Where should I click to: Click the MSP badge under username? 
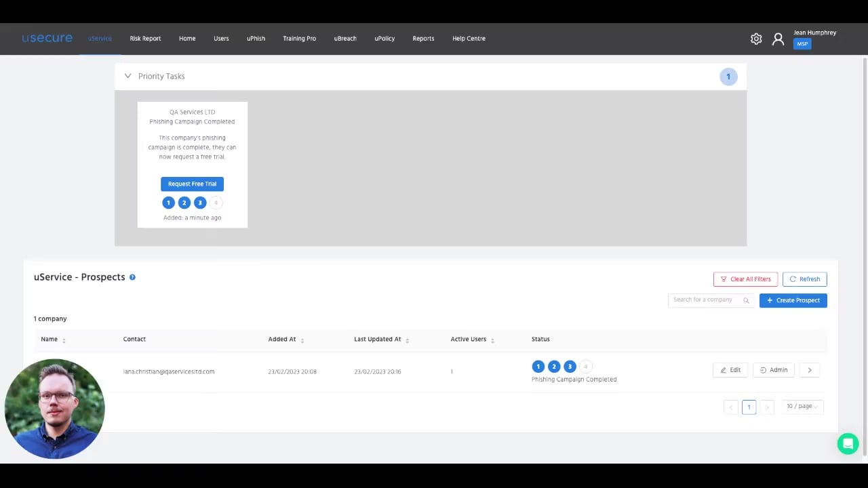[802, 44]
